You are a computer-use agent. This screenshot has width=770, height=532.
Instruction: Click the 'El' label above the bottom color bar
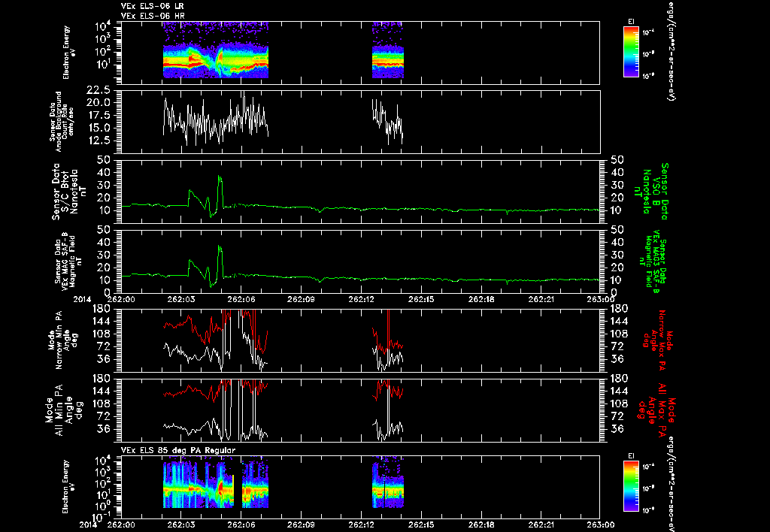pyautogui.click(x=631, y=456)
